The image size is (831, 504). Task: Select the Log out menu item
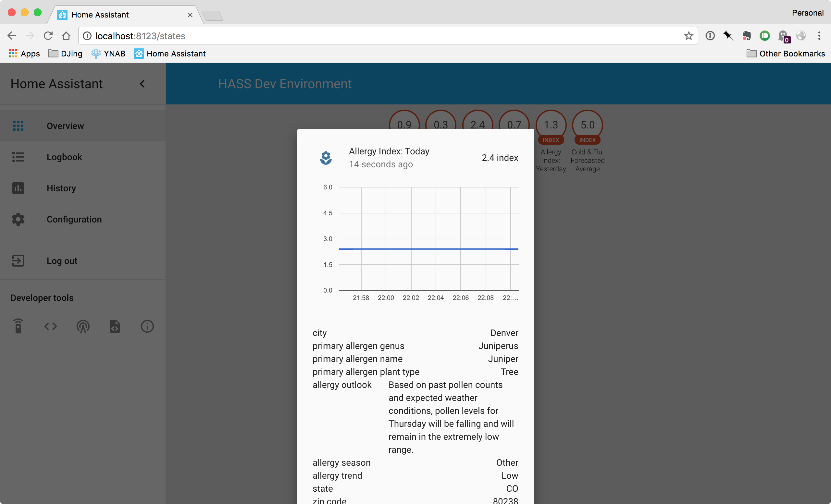pyautogui.click(x=83, y=261)
